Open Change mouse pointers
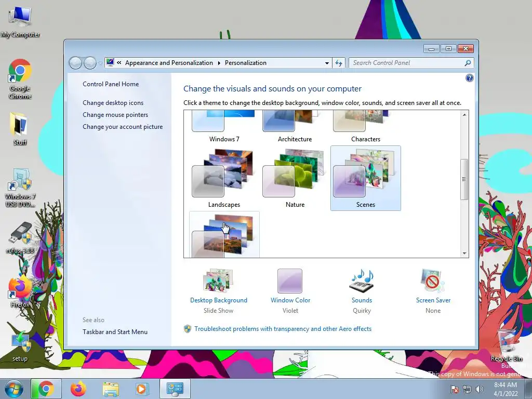 (115, 115)
